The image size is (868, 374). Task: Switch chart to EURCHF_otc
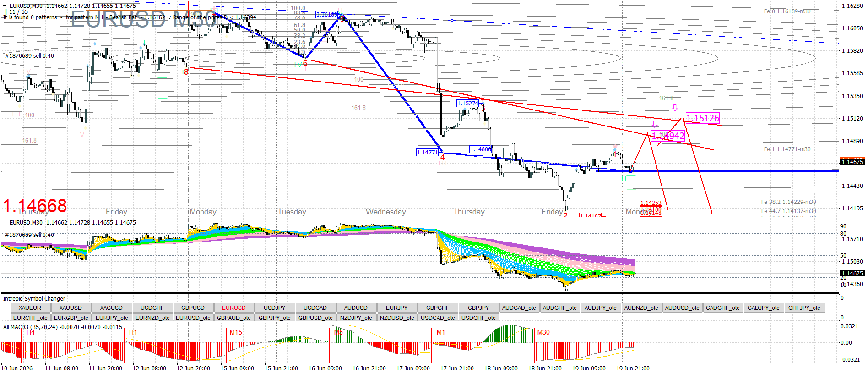click(x=30, y=318)
